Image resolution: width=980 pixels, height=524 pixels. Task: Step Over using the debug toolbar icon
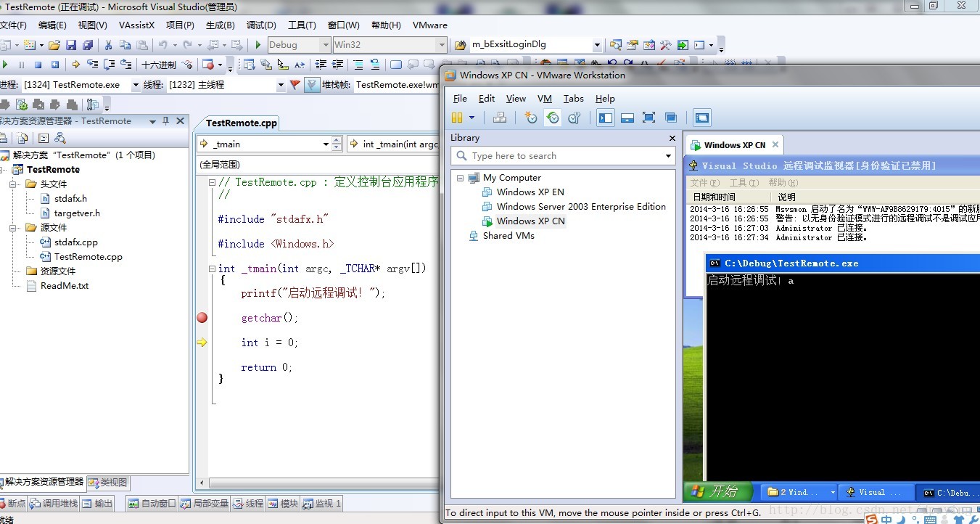coord(109,65)
